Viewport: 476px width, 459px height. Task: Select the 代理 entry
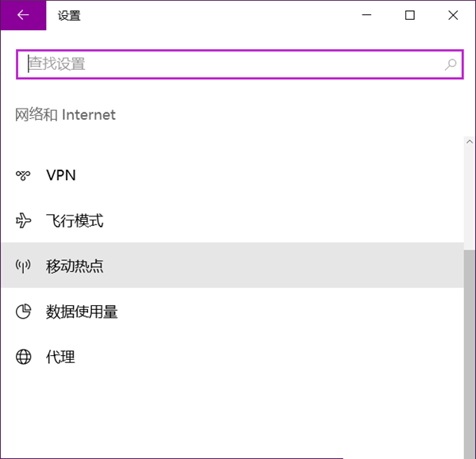(60, 357)
